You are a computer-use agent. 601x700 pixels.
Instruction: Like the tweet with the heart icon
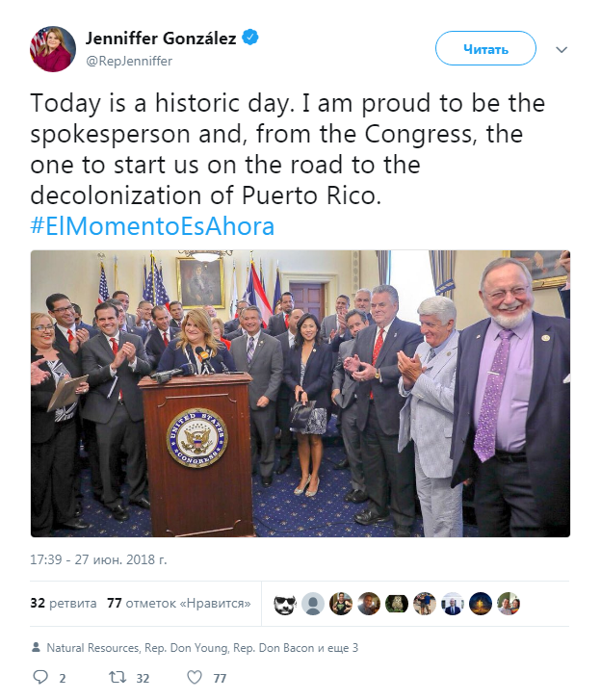[196, 677]
